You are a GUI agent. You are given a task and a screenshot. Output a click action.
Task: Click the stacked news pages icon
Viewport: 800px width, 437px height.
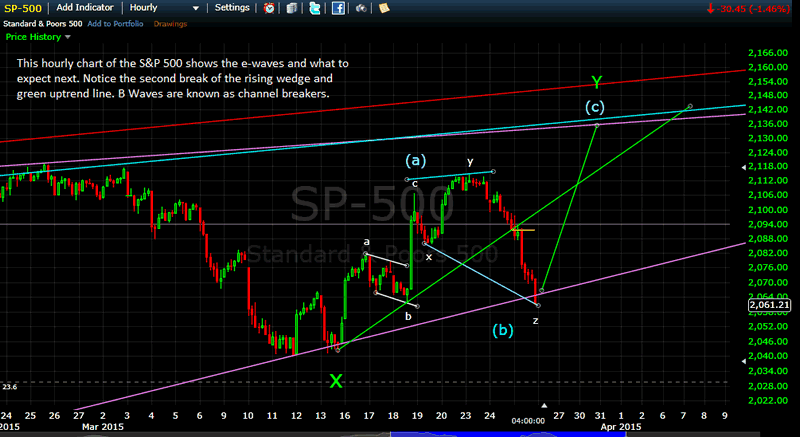(x=292, y=8)
